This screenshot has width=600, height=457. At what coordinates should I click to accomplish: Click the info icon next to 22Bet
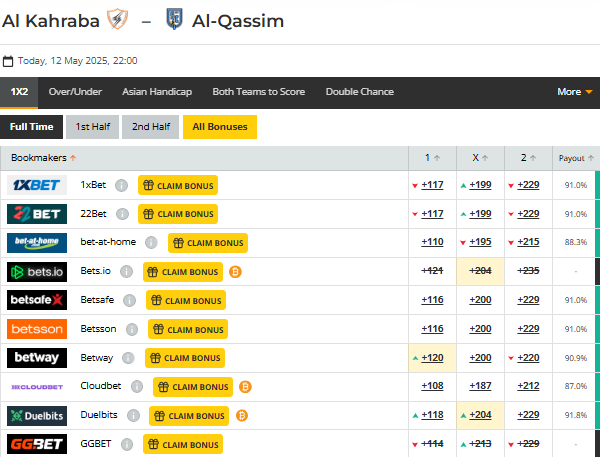122,214
